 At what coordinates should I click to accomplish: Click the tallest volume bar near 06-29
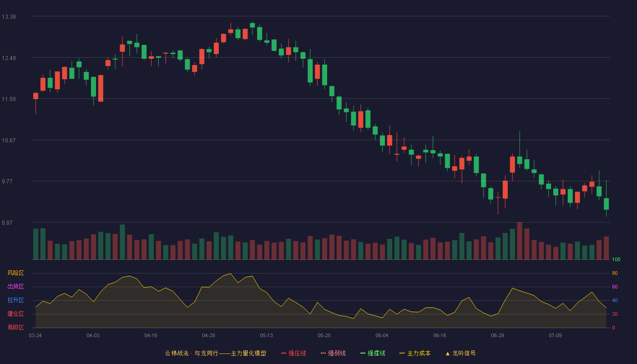click(520, 241)
